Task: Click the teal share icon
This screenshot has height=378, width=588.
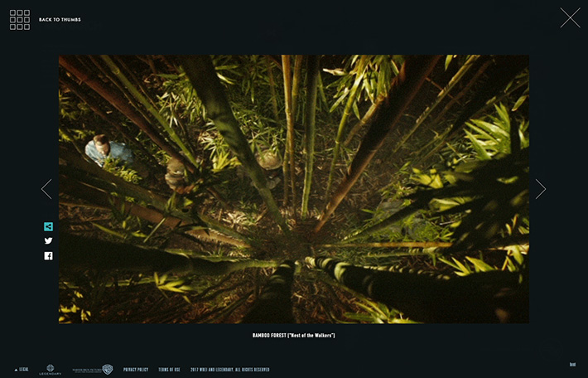Action: (x=48, y=226)
